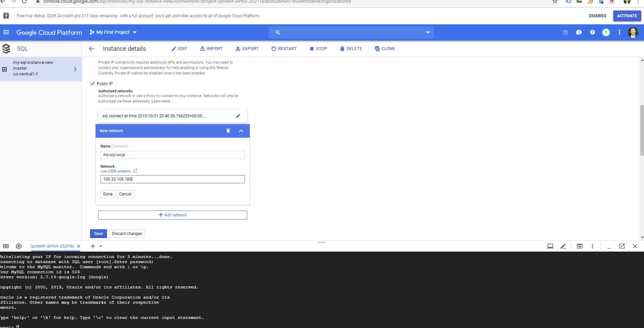Close the potent-airfoil-252116 terminal tab
Screen dimensions: 644x328
(79, 246)
